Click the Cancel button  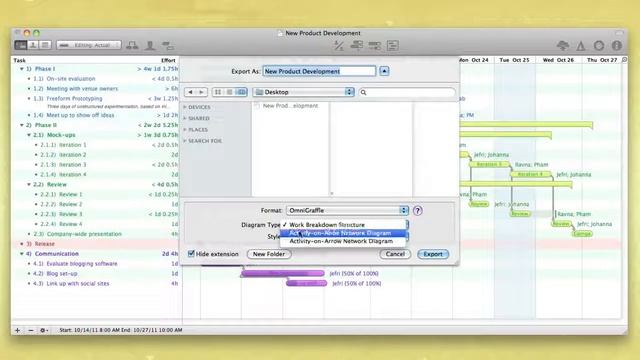click(395, 254)
